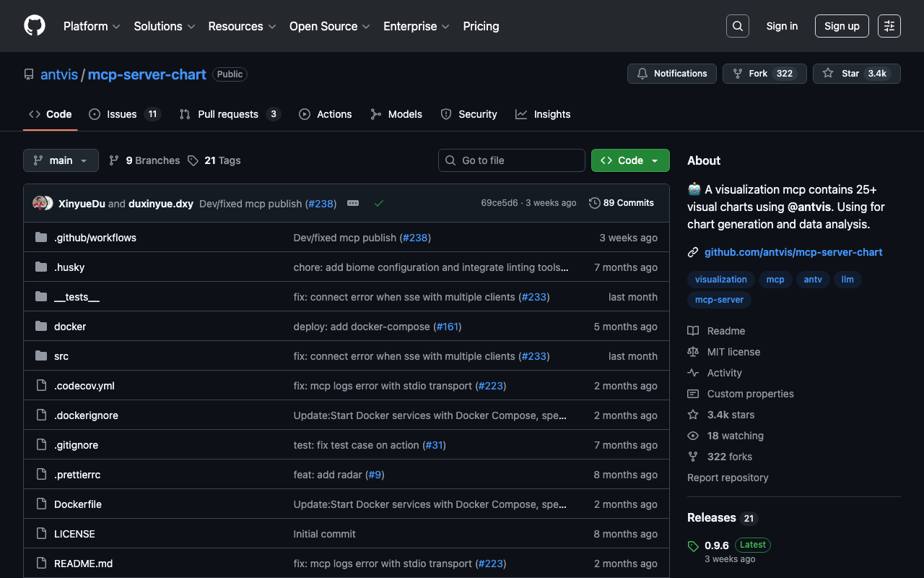
Task: Click the Sign up button
Action: (x=842, y=26)
